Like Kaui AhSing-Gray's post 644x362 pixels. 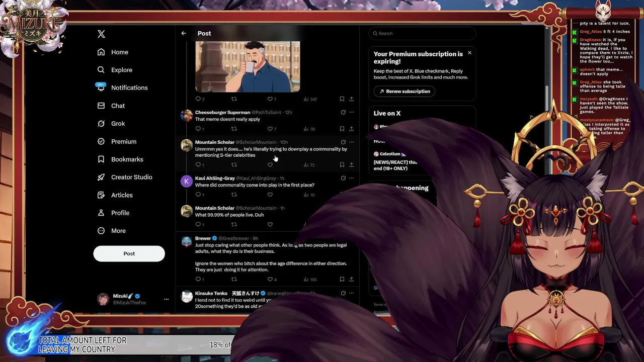tap(270, 195)
